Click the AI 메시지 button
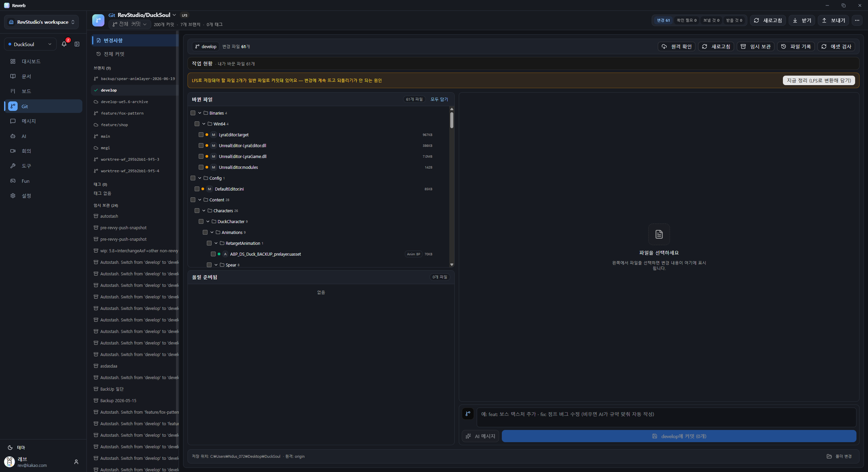The image size is (868, 472). click(480, 436)
